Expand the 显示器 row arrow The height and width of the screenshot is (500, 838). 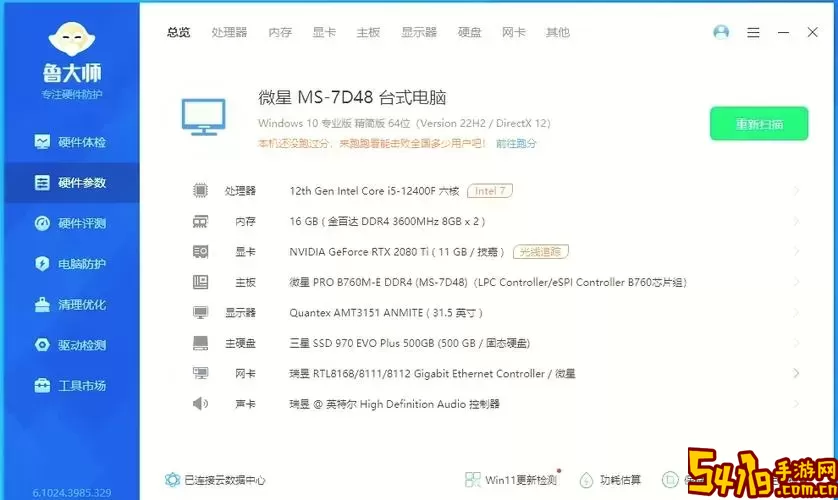tap(796, 312)
